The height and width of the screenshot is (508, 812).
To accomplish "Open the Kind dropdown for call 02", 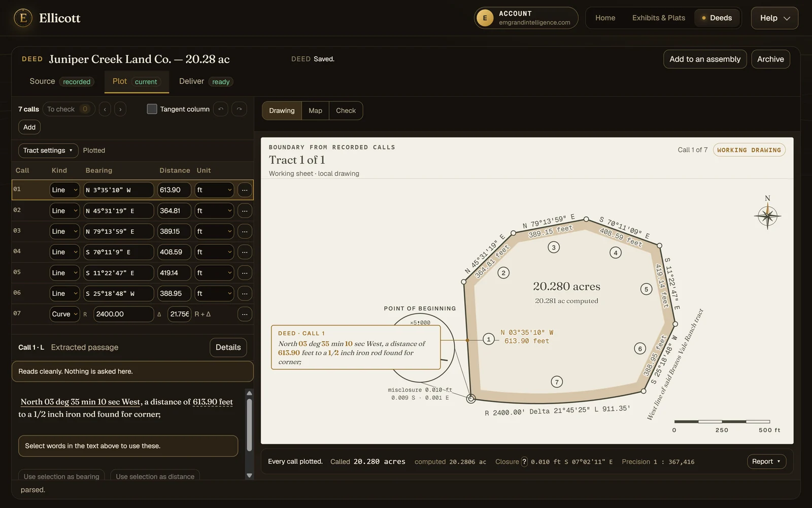I will point(64,211).
